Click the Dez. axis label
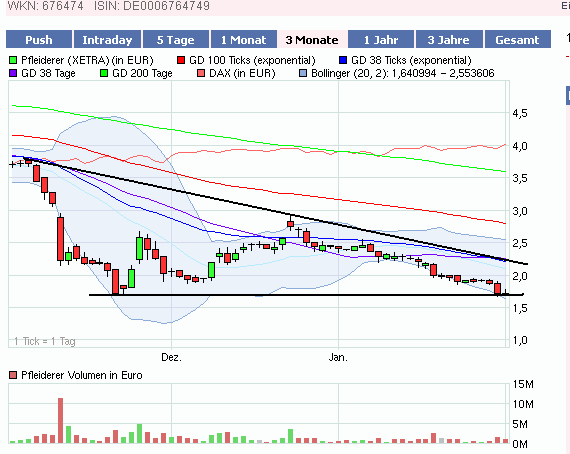The height and width of the screenshot is (454, 570). pyautogui.click(x=171, y=358)
